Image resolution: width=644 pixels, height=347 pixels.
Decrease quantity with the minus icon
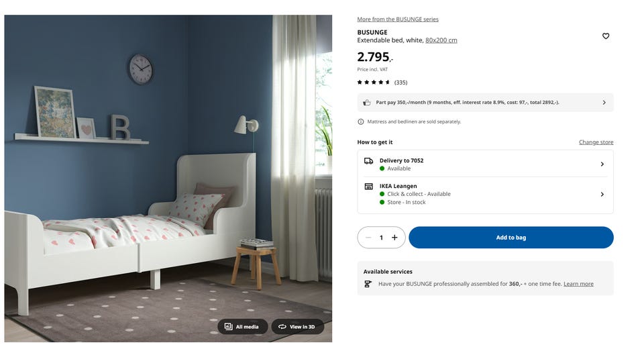tap(368, 237)
